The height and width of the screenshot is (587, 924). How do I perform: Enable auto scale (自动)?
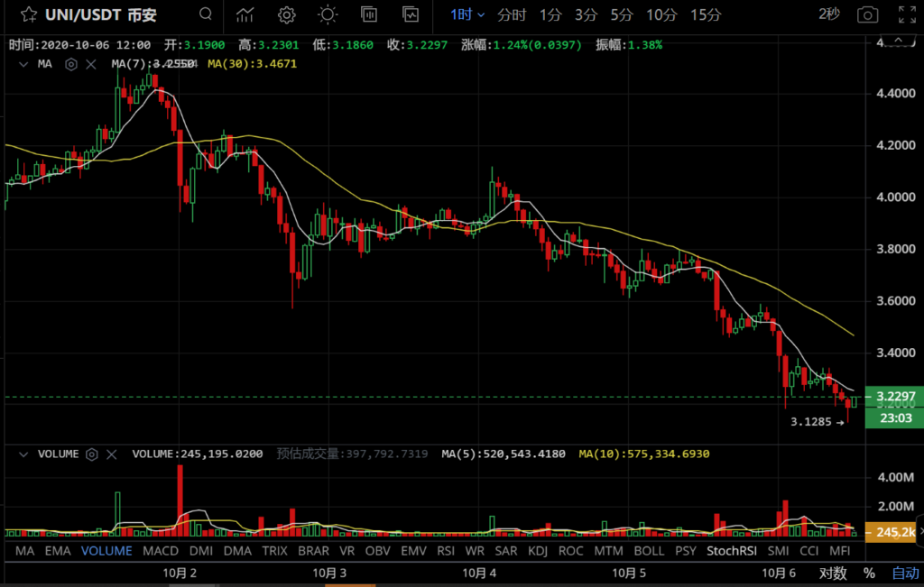pyautogui.click(x=905, y=573)
